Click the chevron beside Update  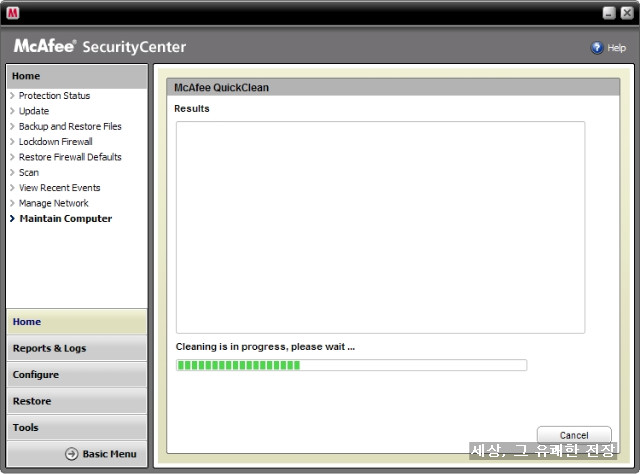[x=12, y=111]
